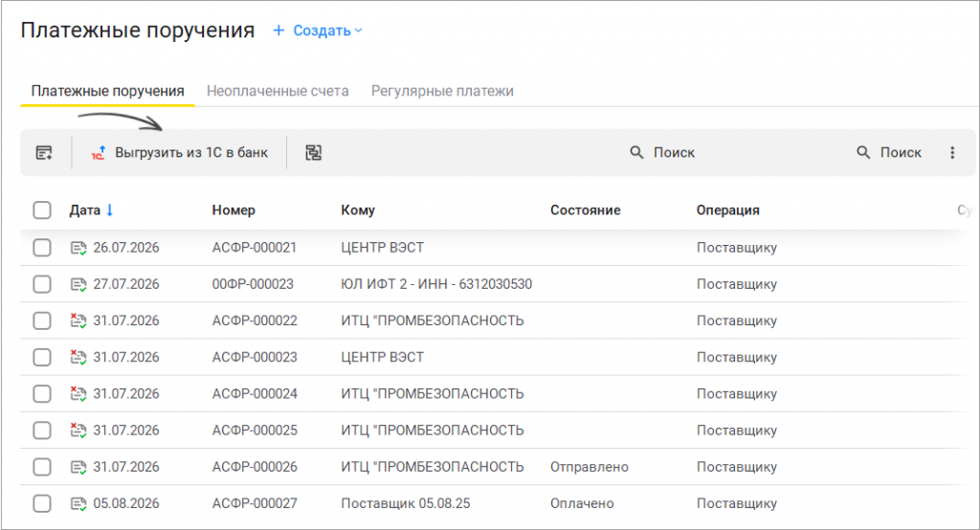Click the Оплачено status cell

tap(582, 503)
